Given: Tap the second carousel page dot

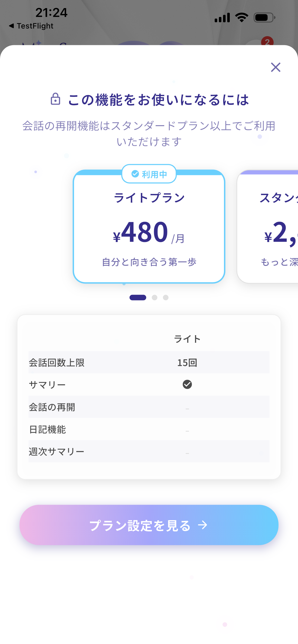Looking at the screenshot, I should [x=155, y=297].
